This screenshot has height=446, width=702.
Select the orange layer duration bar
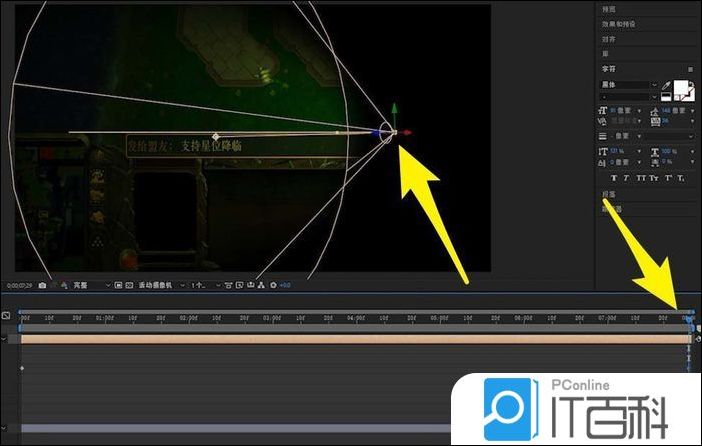point(356,339)
